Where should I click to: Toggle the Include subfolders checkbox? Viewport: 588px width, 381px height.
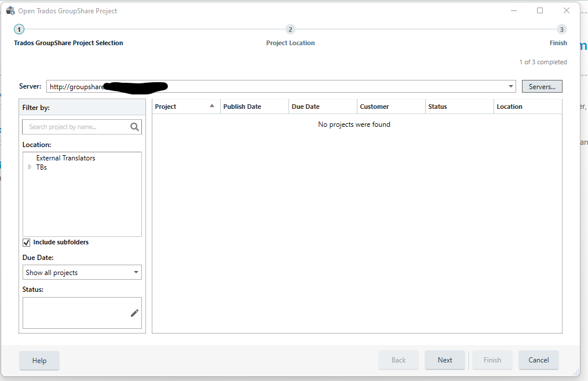tap(26, 243)
